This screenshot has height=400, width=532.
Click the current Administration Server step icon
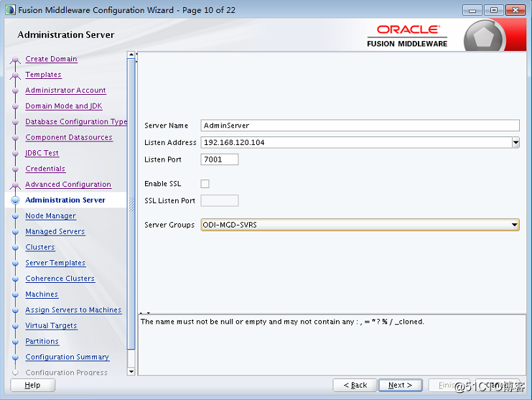tap(15, 200)
